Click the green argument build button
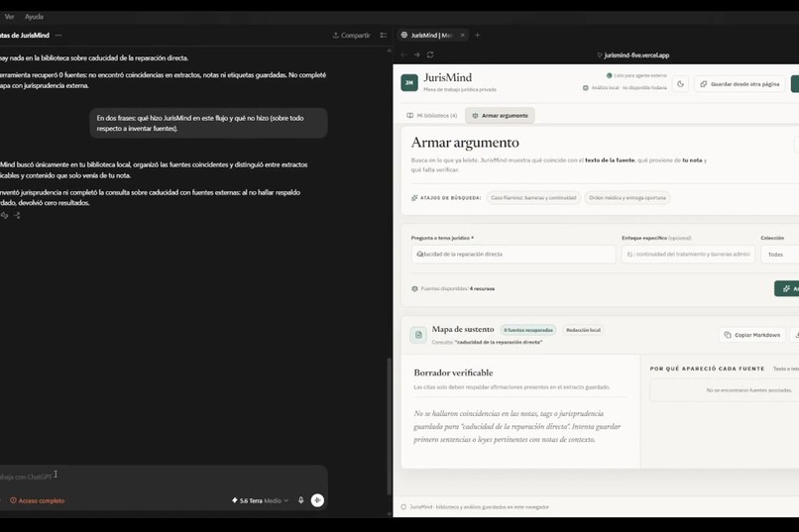 787,288
